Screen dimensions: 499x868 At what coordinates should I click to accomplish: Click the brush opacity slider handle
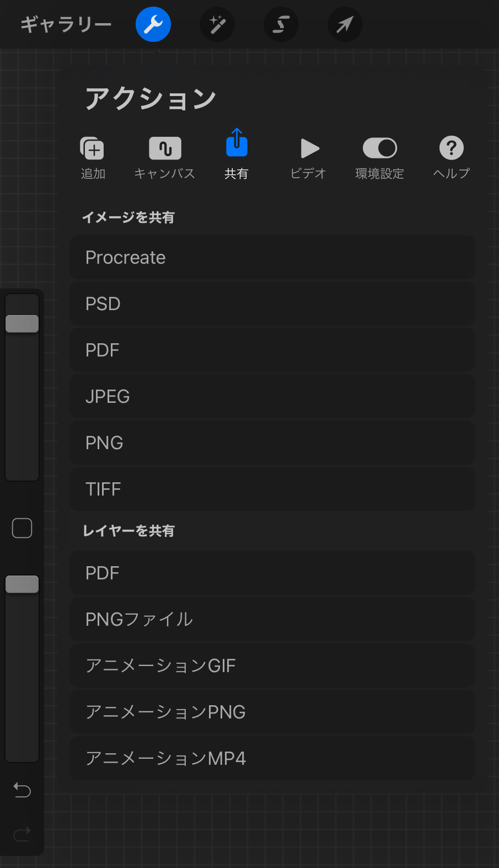[22, 584]
